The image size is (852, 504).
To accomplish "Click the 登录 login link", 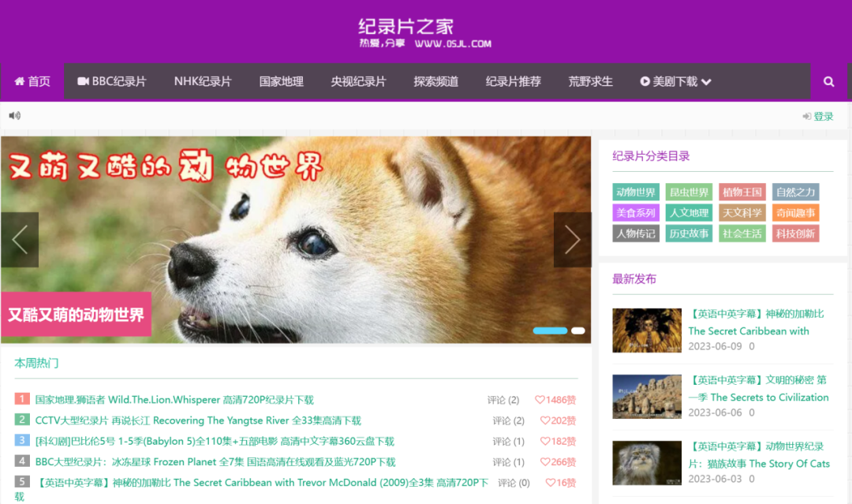I will point(818,116).
